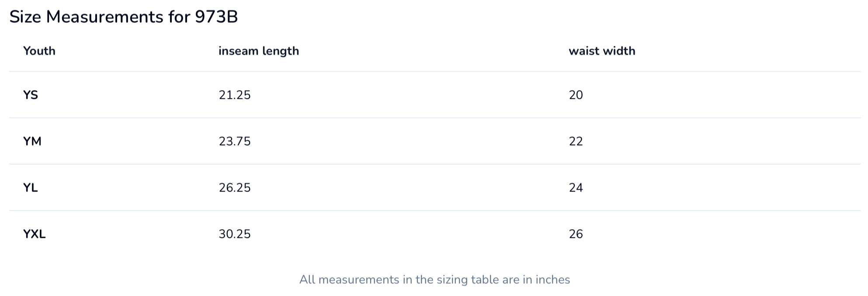Click the 30.25 inseam value
This screenshot has height=296, width=868.
pos(235,234)
